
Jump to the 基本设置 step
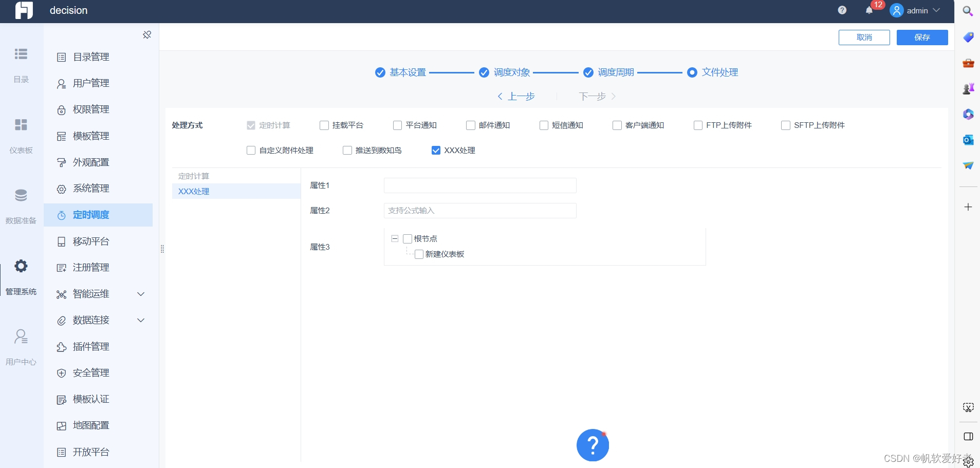click(x=401, y=72)
